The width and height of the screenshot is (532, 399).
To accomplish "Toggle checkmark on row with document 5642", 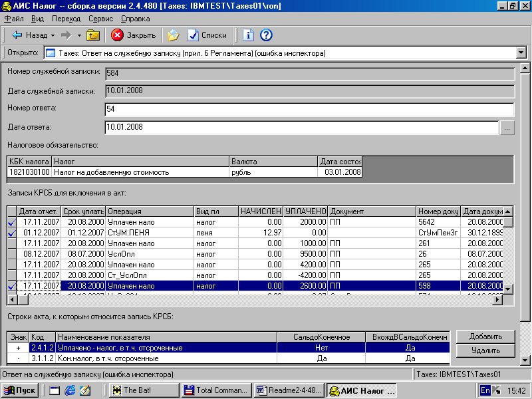I will coord(11,222).
